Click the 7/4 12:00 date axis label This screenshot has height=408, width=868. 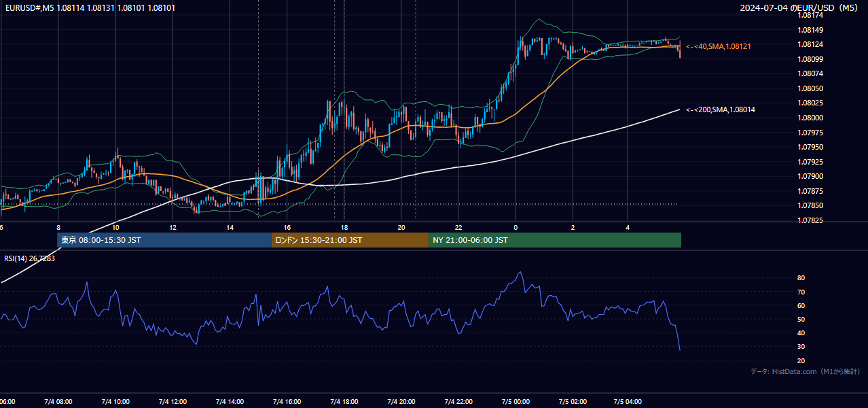[173, 401]
